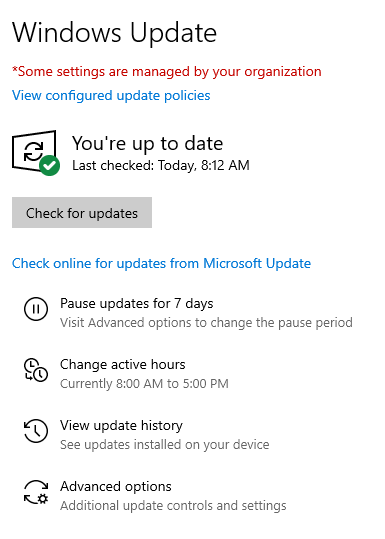
Task: Open View update history
Action: point(121,426)
